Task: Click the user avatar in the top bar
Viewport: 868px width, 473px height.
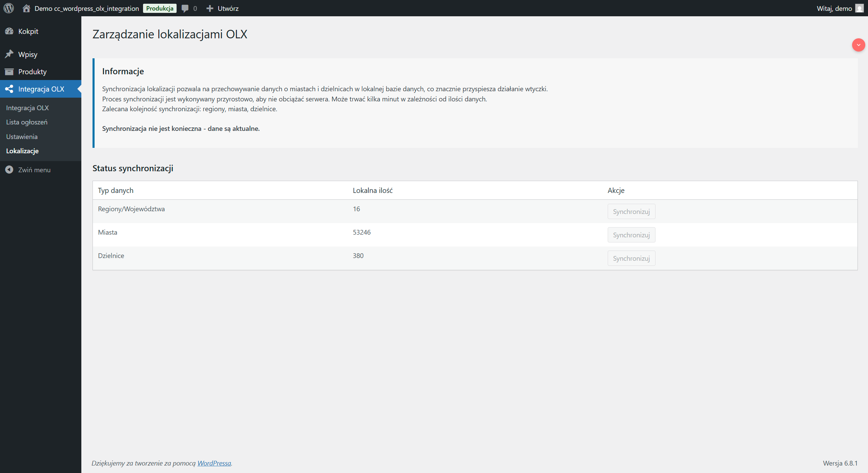Action: [x=859, y=8]
